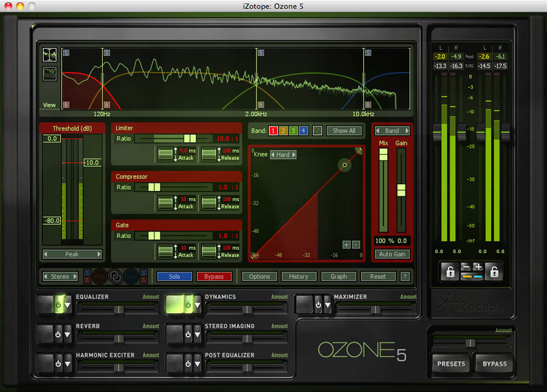This screenshot has height=392, width=547.
Task: Open the Maximizer module preset dropdown arrow
Action: tap(326, 304)
